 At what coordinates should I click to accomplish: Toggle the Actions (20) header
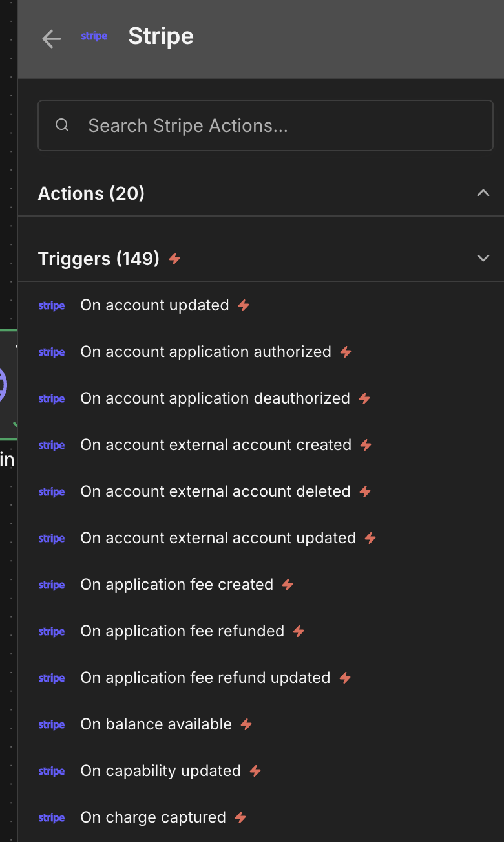pos(261,193)
